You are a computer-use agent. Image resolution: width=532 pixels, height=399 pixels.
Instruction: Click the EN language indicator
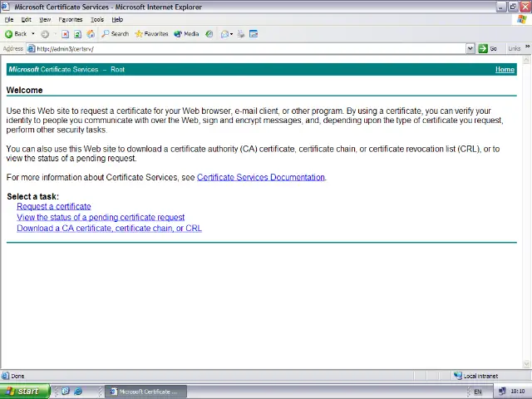pyautogui.click(x=478, y=392)
